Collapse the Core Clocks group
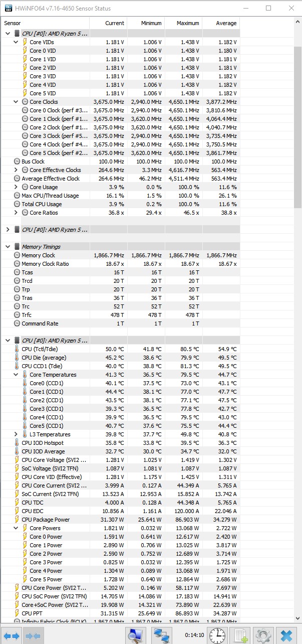Viewport: 302px width, 644px height. 16,102
